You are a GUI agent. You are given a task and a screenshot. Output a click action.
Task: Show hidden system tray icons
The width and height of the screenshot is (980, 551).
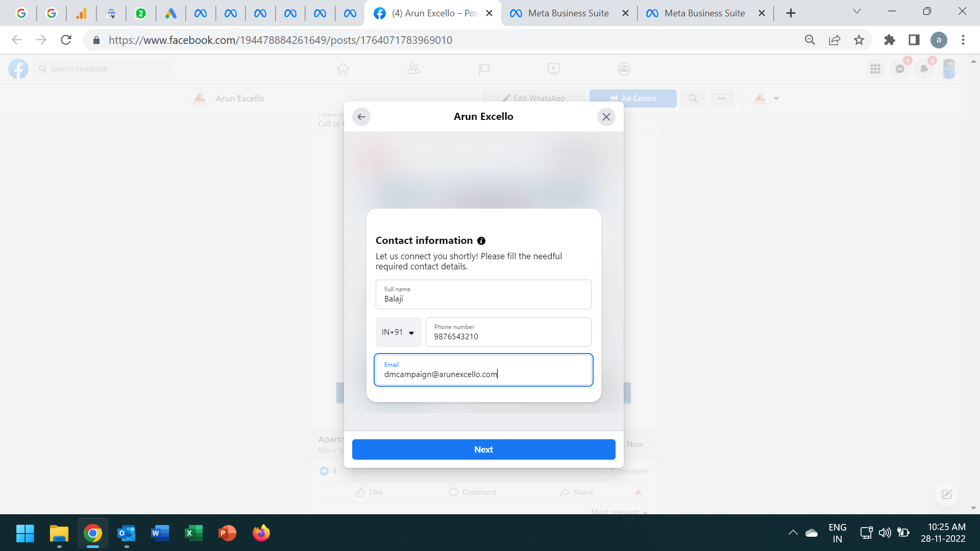pos(793,533)
